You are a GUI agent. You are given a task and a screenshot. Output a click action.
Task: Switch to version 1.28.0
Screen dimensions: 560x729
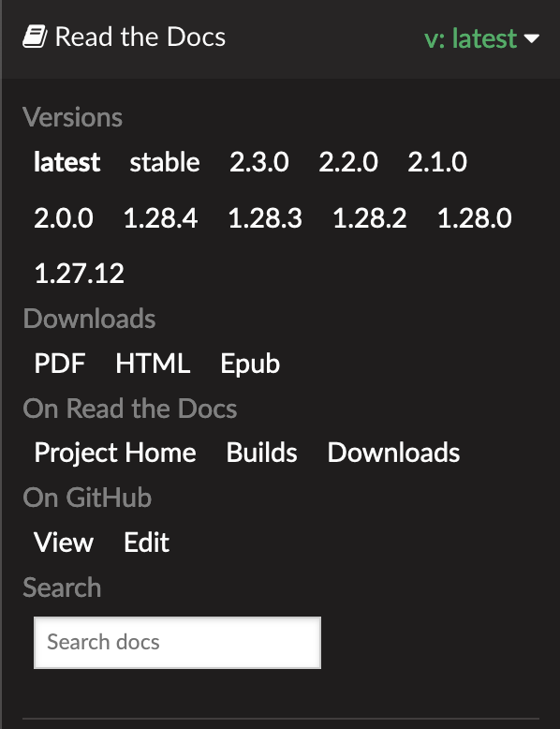[475, 218]
